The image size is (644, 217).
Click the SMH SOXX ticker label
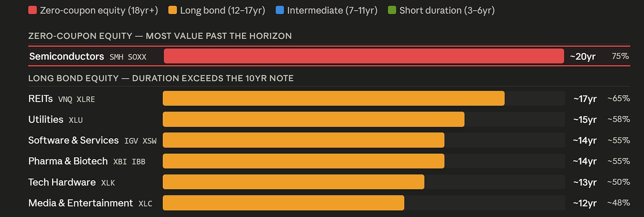click(127, 57)
